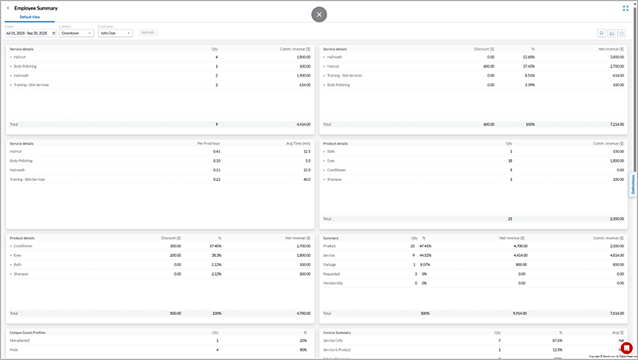Click the grid layout icon at top right

[625, 8]
